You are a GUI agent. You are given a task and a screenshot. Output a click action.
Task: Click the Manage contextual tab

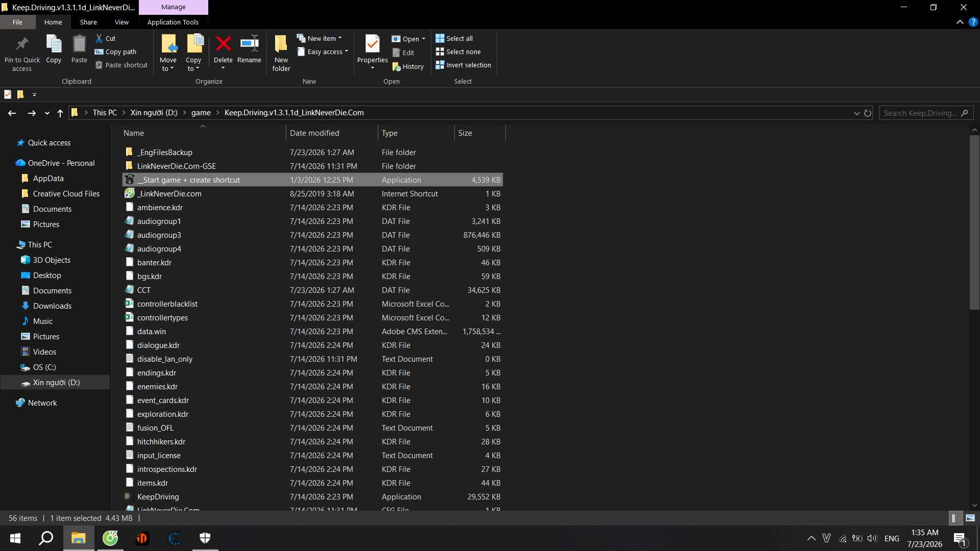(x=174, y=7)
